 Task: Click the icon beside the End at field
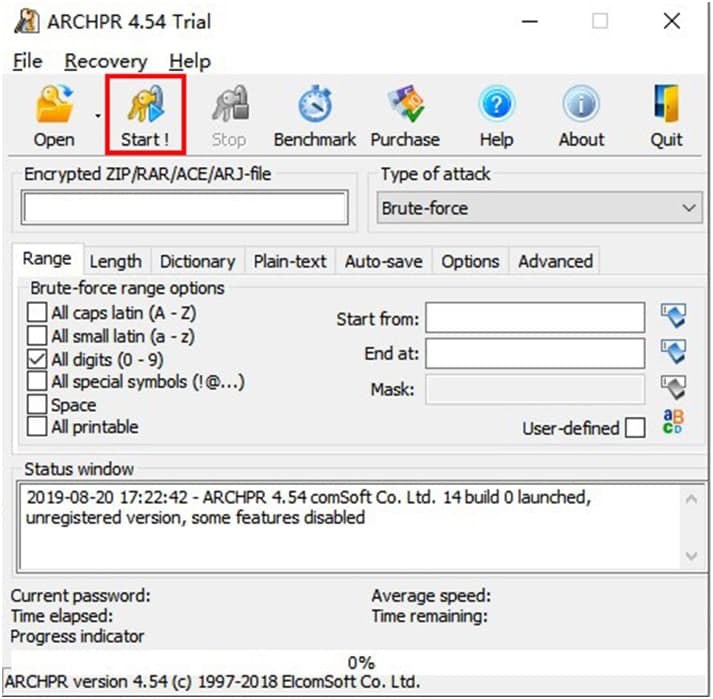(673, 352)
